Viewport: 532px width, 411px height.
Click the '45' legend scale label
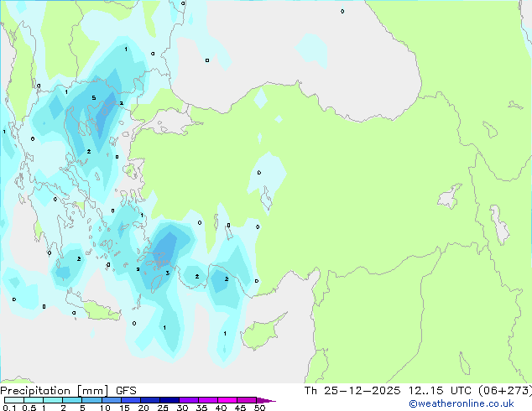(x=240, y=408)
